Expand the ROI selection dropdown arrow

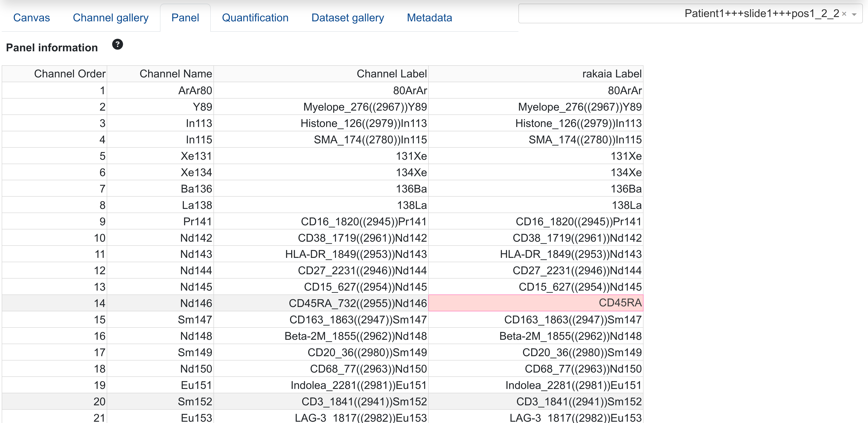pos(854,14)
